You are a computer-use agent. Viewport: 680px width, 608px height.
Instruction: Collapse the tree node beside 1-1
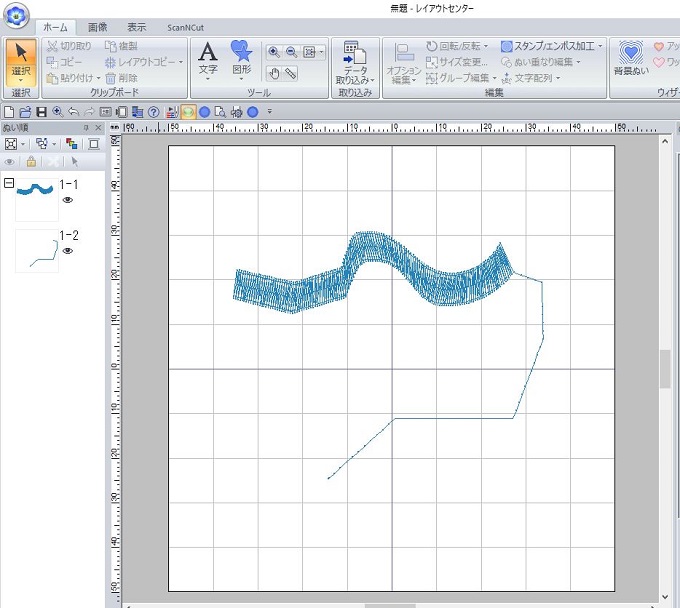[x=9, y=184]
